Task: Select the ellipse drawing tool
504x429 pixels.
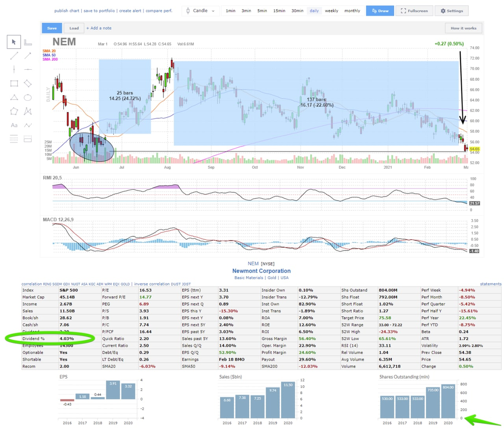Action: (x=28, y=97)
